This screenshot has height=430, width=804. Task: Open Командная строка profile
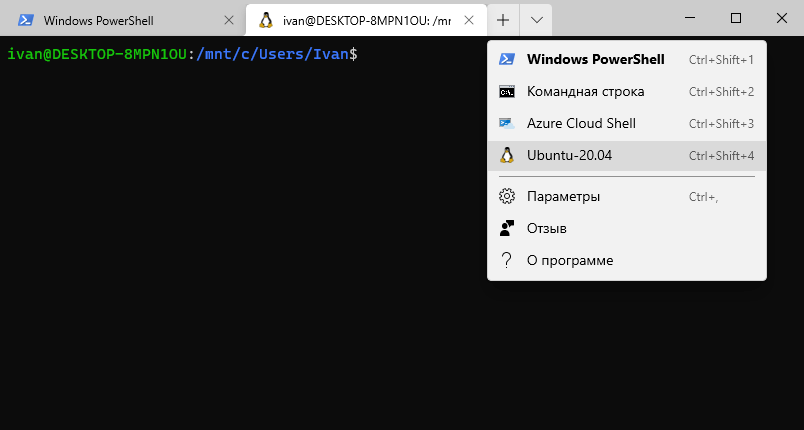(627, 92)
